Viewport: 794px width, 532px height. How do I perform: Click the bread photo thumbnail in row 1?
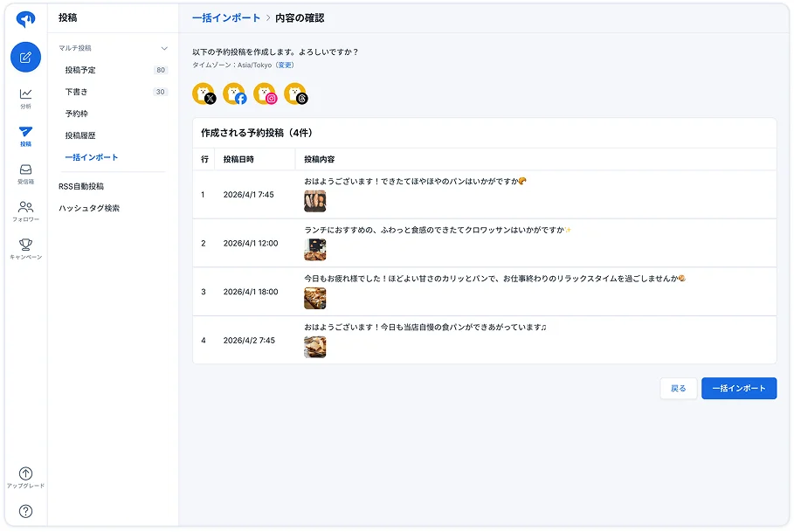pos(314,200)
